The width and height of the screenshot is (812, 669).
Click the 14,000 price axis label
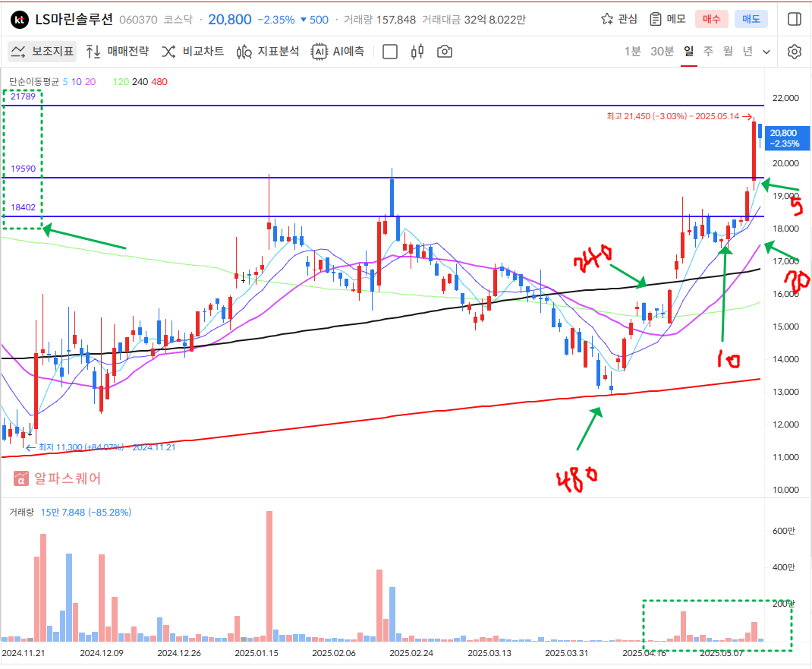(785, 359)
